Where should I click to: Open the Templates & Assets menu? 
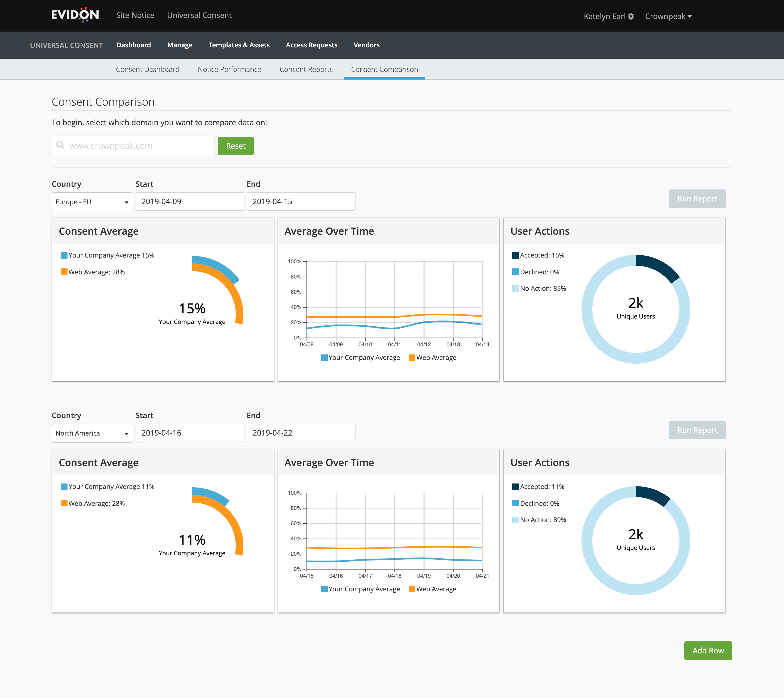point(239,45)
